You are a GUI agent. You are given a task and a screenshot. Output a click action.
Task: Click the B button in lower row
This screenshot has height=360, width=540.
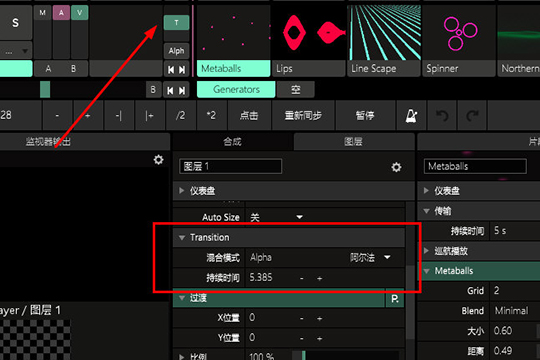(x=153, y=90)
